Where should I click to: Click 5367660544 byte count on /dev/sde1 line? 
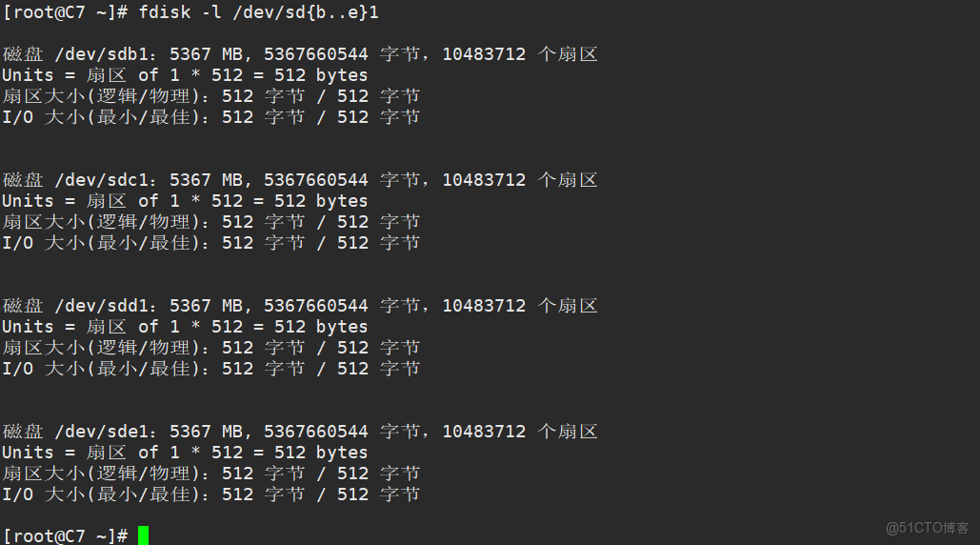pos(315,432)
